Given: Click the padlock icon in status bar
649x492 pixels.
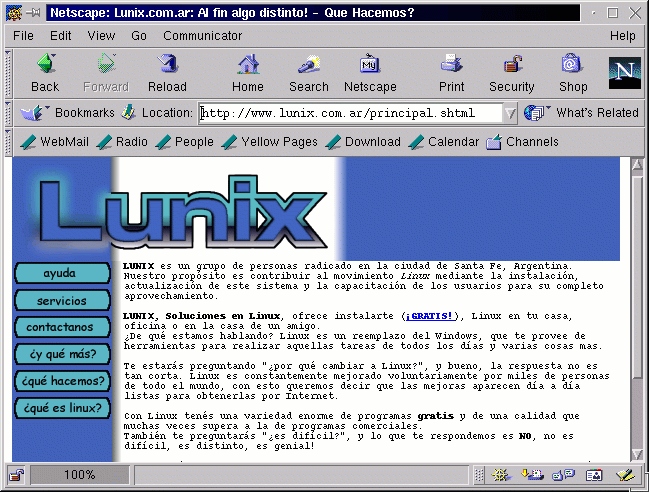Looking at the screenshot, I should [x=16, y=475].
